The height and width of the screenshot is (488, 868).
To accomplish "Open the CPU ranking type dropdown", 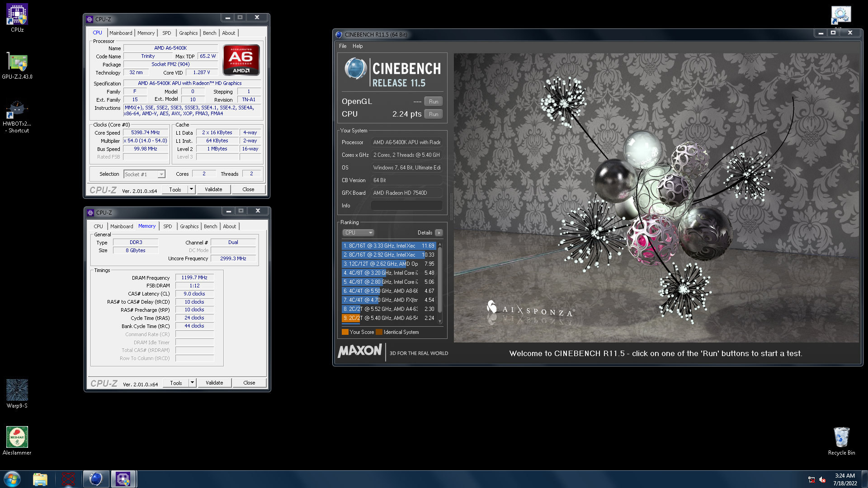I will coord(358,233).
